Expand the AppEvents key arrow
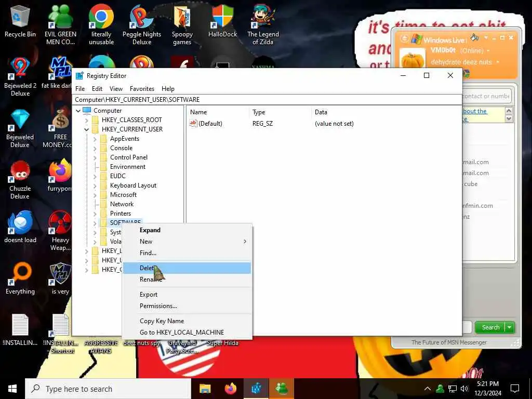This screenshot has width=532, height=399. coord(95,139)
